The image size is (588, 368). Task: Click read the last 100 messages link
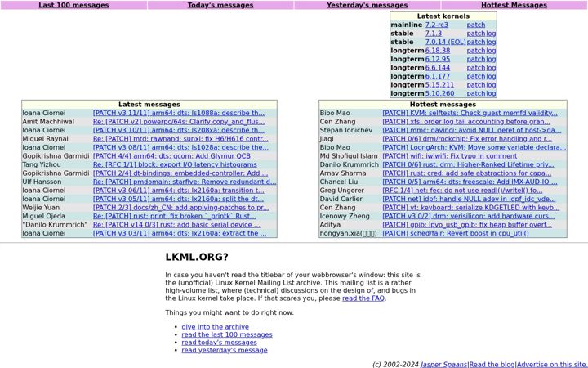[x=227, y=334]
